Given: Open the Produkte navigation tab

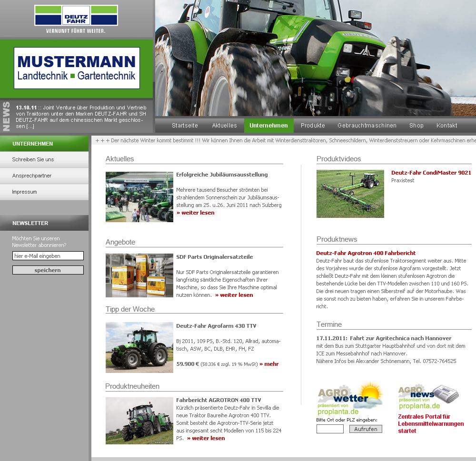Looking at the screenshot, I should click(313, 126).
